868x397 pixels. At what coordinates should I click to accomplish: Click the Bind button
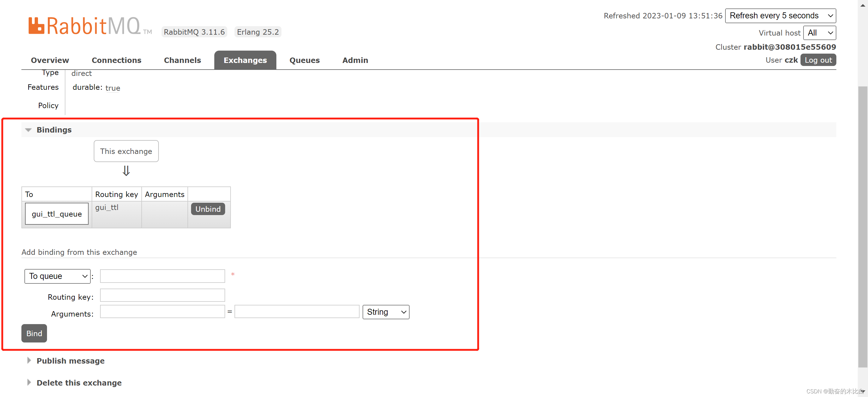click(x=34, y=333)
